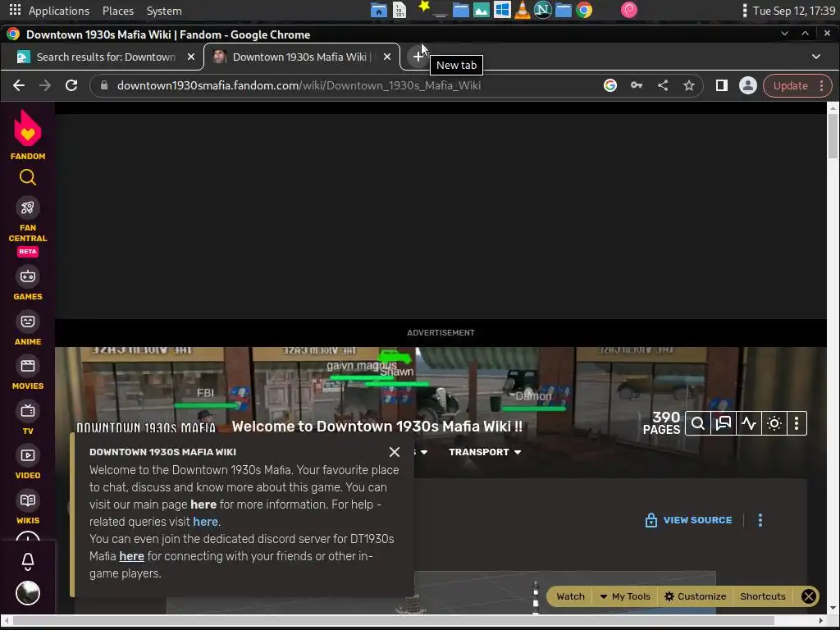Open a new tab with plus button
The image size is (840, 630).
point(418,57)
